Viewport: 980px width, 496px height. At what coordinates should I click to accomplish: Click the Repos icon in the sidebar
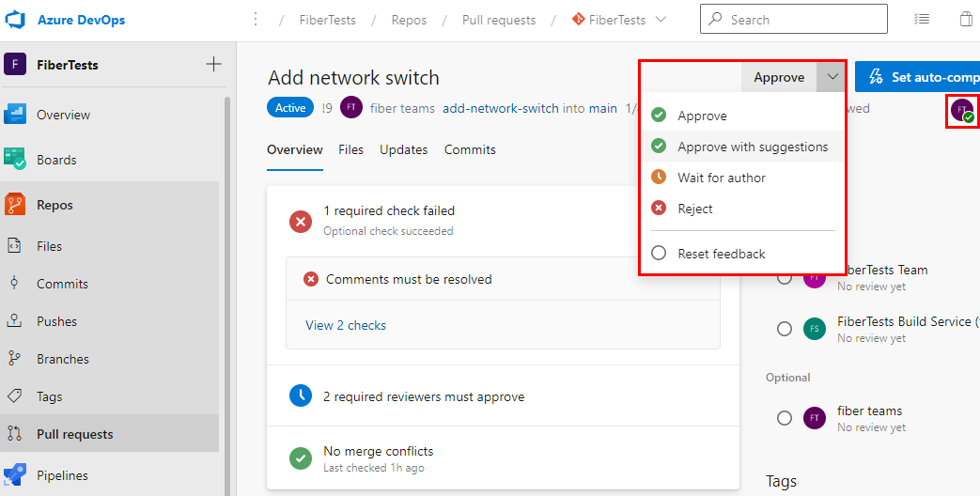pos(14,205)
